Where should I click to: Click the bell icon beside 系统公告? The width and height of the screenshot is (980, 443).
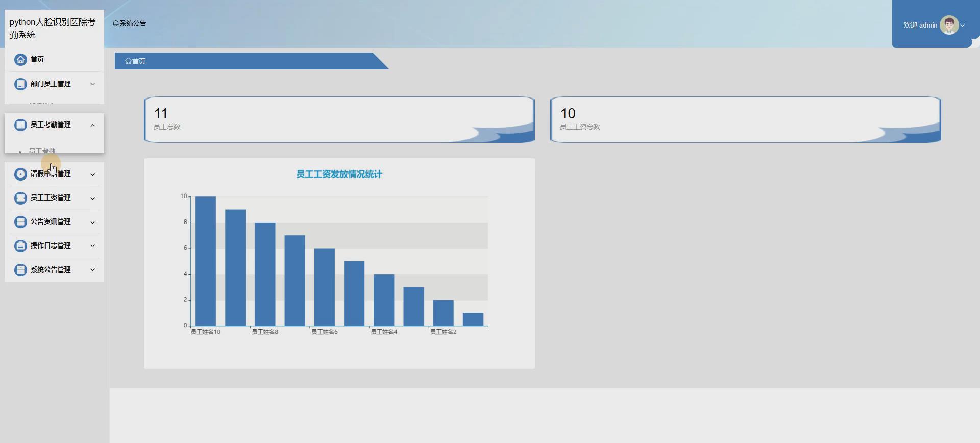tap(116, 23)
